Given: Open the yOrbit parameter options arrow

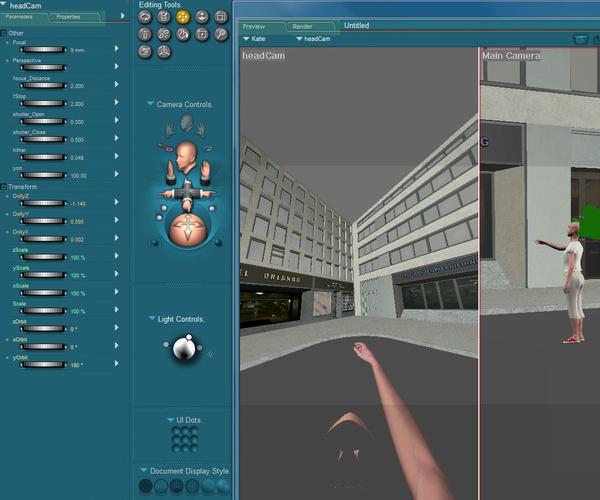Looking at the screenshot, I should click(x=117, y=363).
